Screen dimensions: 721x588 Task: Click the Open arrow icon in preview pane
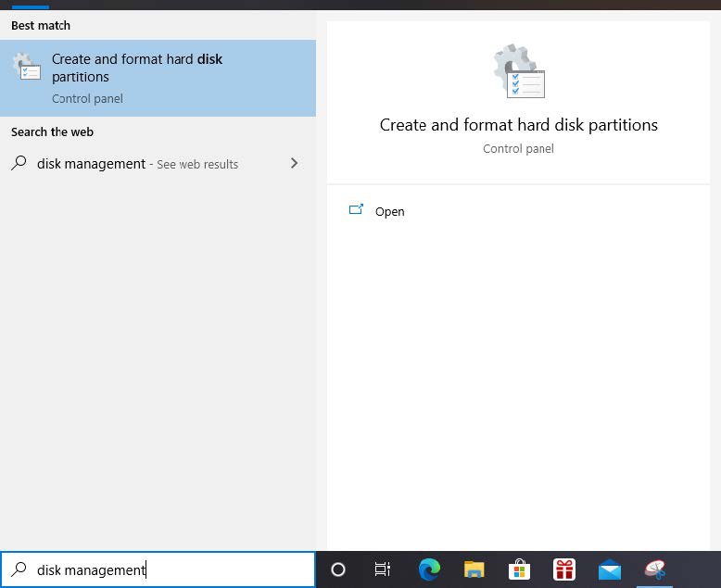click(x=356, y=210)
